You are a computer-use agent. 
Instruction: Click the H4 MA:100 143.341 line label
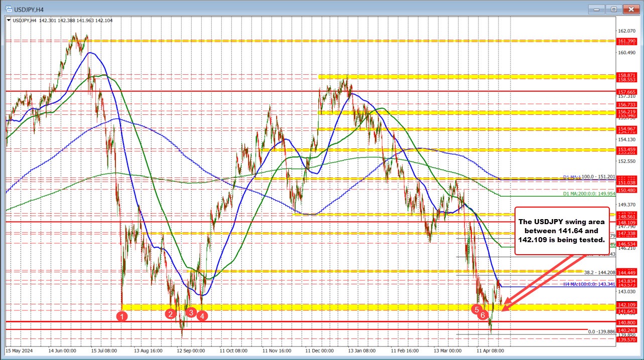590,284
